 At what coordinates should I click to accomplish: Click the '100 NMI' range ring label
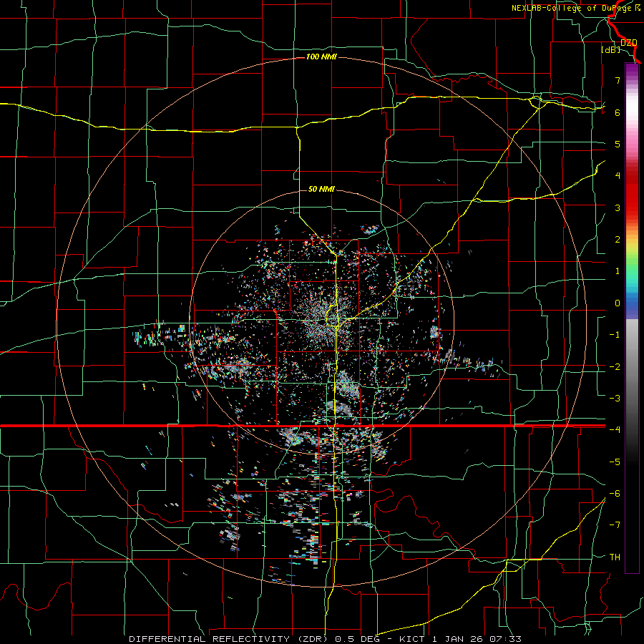pos(321,57)
